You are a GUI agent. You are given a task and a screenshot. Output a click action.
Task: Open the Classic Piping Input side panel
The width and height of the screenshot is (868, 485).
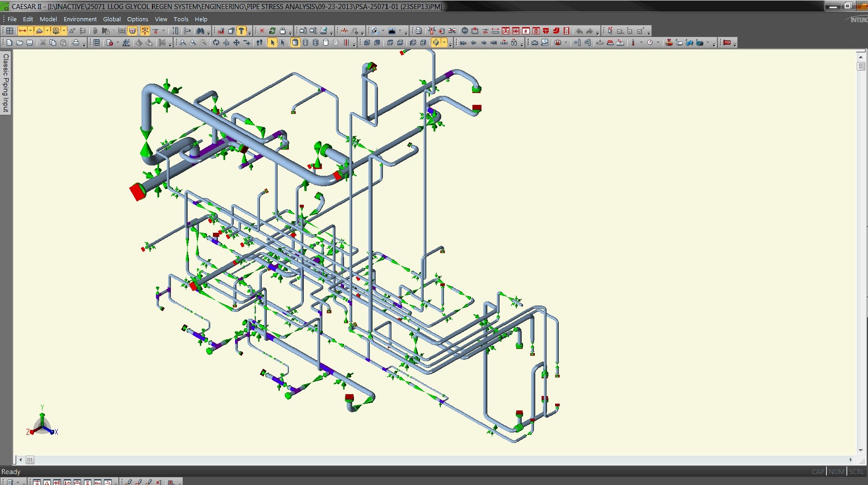pyautogui.click(x=6, y=83)
